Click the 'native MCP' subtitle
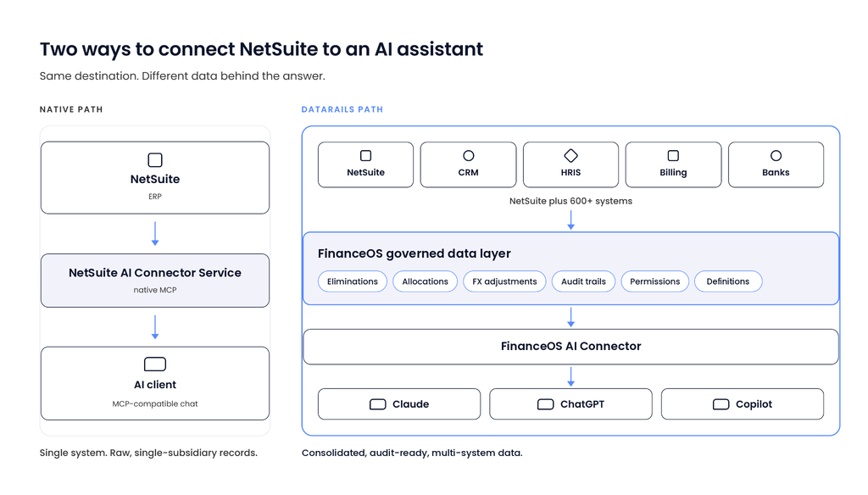Screen dimensions: 868x495 click(155, 290)
